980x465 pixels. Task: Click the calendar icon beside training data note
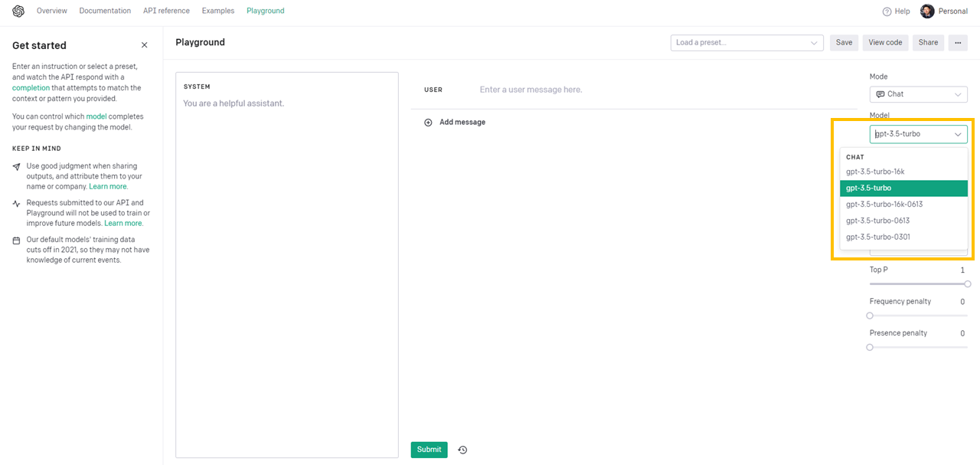point(17,241)
